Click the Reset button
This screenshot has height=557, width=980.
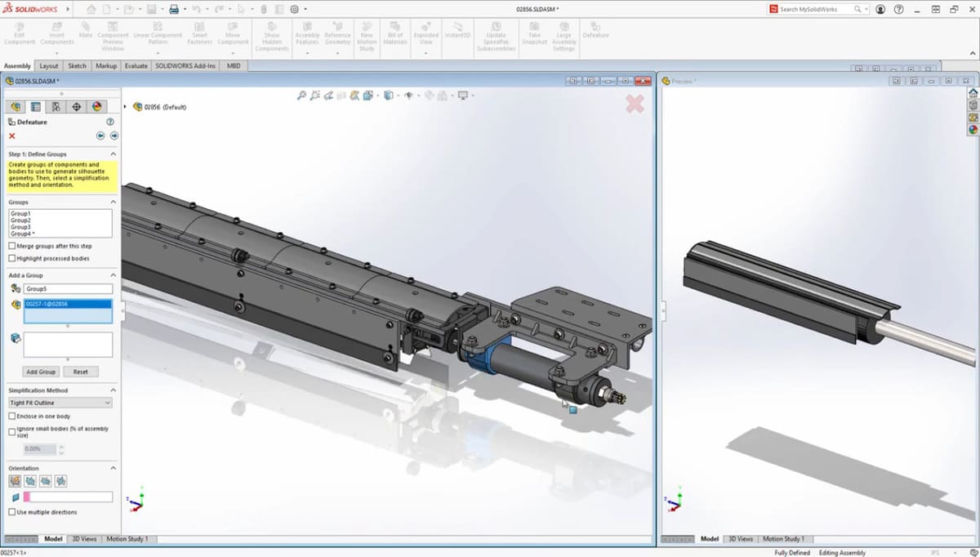click(x=81, y=372)
